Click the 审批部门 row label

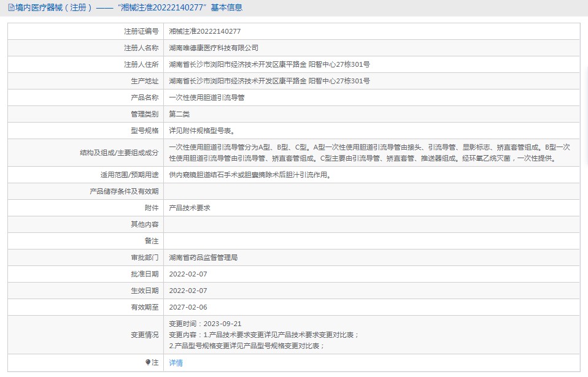[145, 257]
